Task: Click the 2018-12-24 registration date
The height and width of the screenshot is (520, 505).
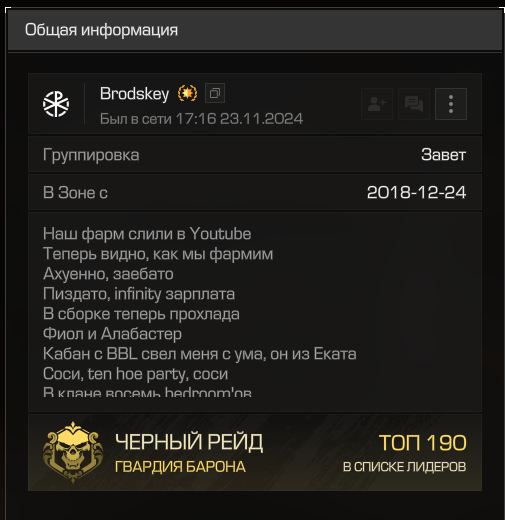Action: click(416, 192)
